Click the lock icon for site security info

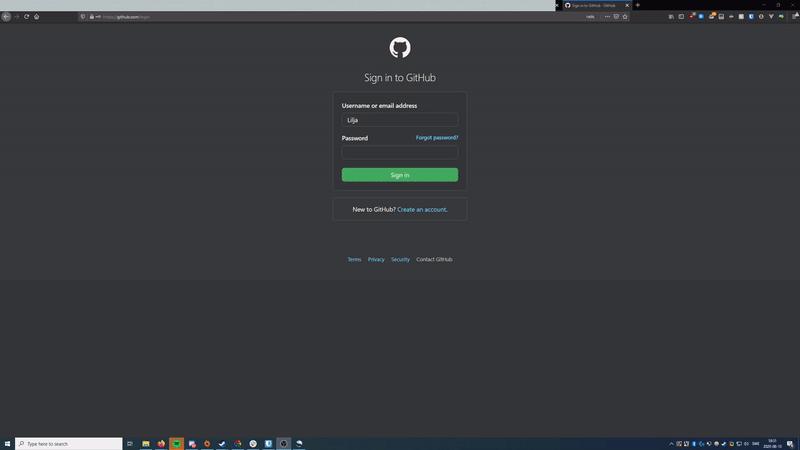point(92,17)
